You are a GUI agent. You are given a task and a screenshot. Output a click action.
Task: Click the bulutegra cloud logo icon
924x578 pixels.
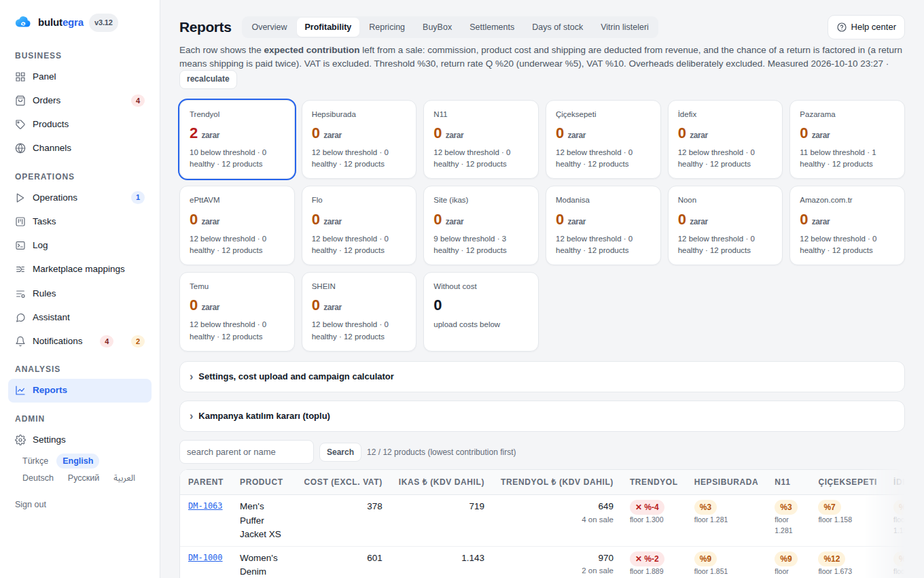(23, 22)
